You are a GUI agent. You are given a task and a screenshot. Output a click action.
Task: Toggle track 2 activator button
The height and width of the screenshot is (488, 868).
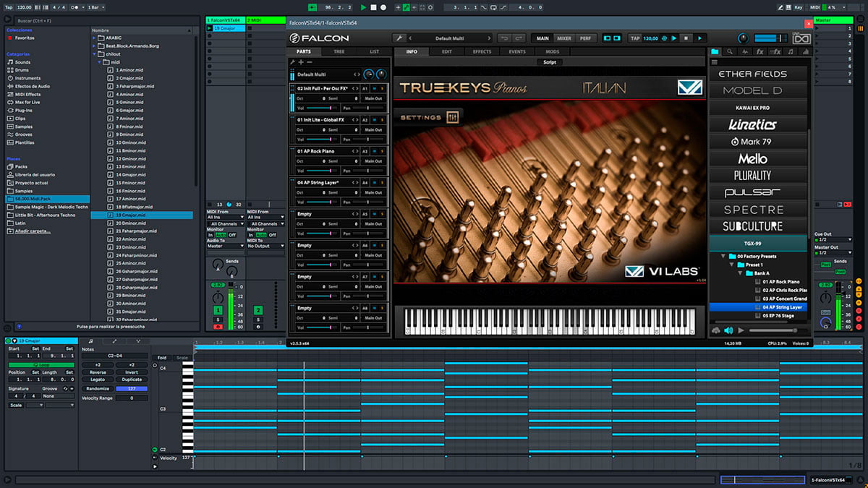[x=258, y=310]
